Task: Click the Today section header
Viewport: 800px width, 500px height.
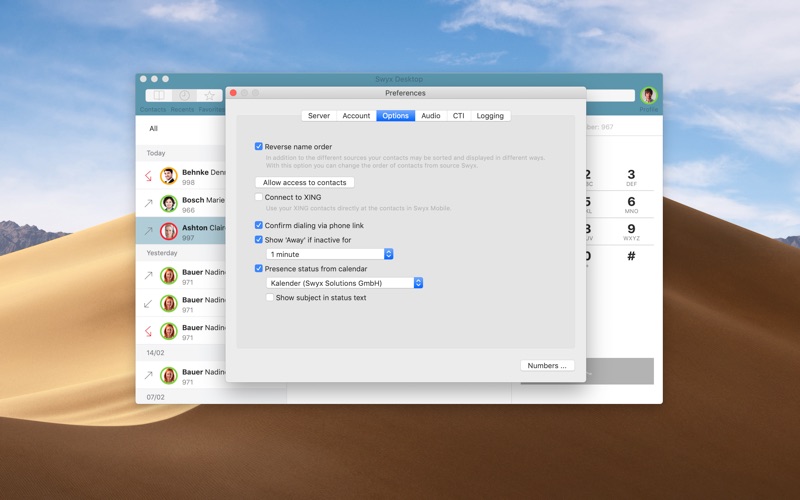Action: tap(181, 153)
